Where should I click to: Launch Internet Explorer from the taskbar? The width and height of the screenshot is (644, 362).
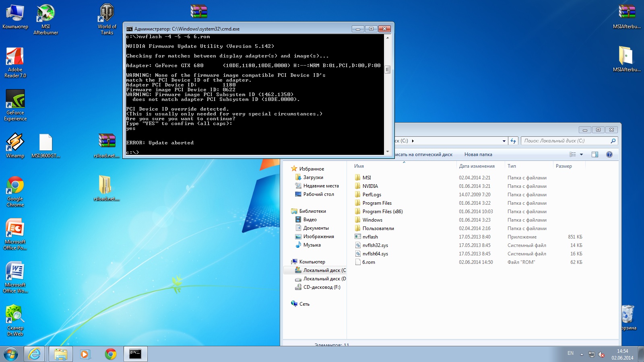(x=35, y=354)
